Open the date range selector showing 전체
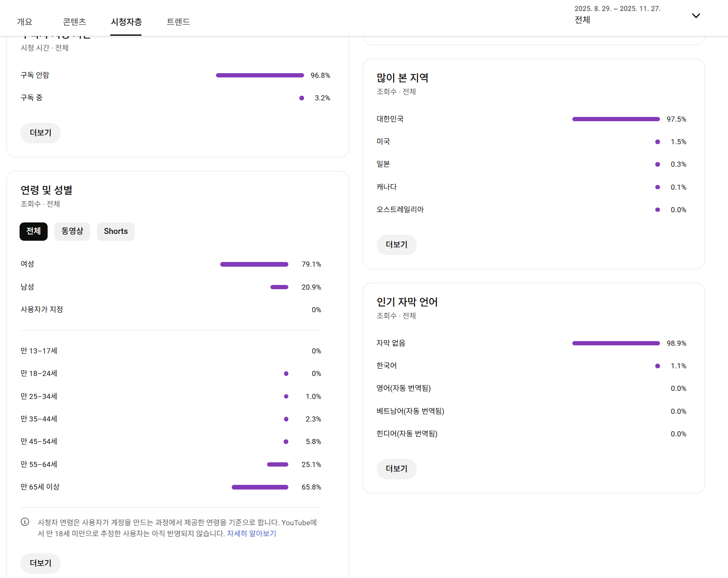The image size is (728, 578). click(617, 15)
